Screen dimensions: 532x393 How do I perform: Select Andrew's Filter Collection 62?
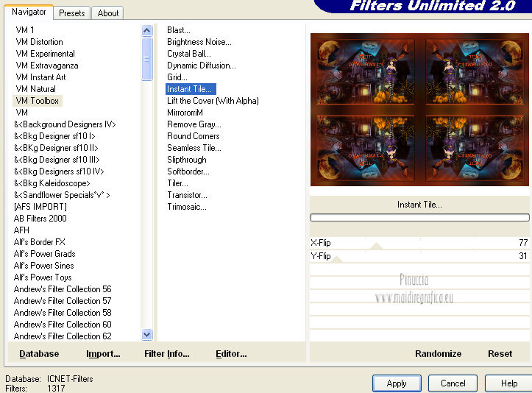pyautogui.click(x=63, y=336)
